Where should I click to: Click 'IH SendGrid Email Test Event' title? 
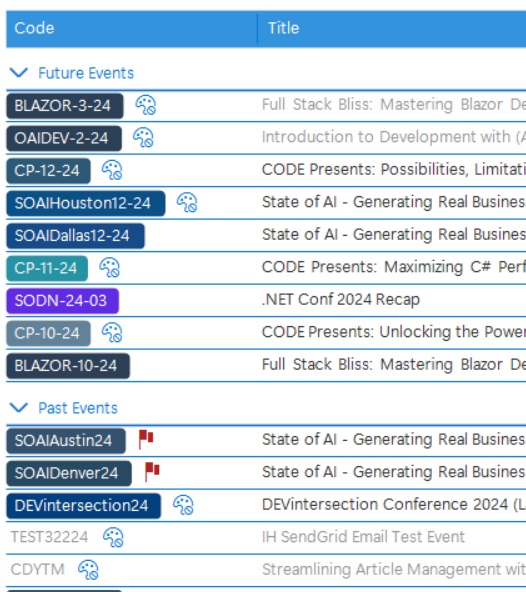tap(363, 537)
